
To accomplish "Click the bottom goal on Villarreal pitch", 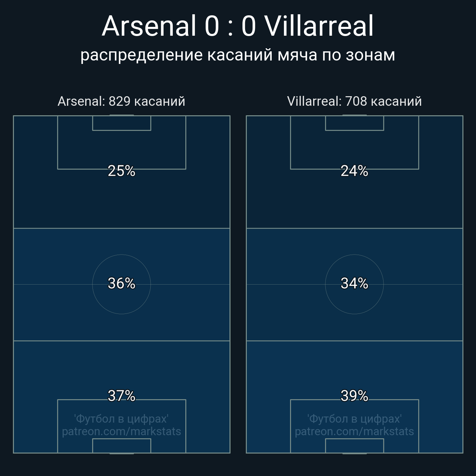I will (x=354, y=454).
